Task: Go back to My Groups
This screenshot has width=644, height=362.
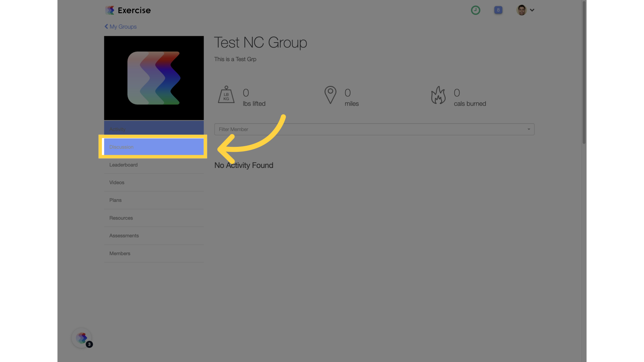Action: tap(120, 26)
